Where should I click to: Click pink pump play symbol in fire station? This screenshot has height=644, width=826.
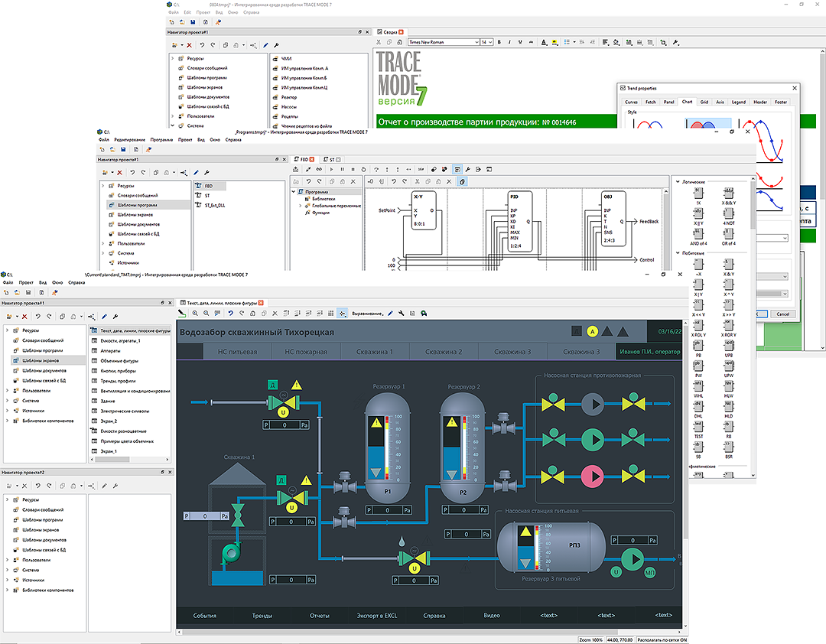[x=593, y=476]
